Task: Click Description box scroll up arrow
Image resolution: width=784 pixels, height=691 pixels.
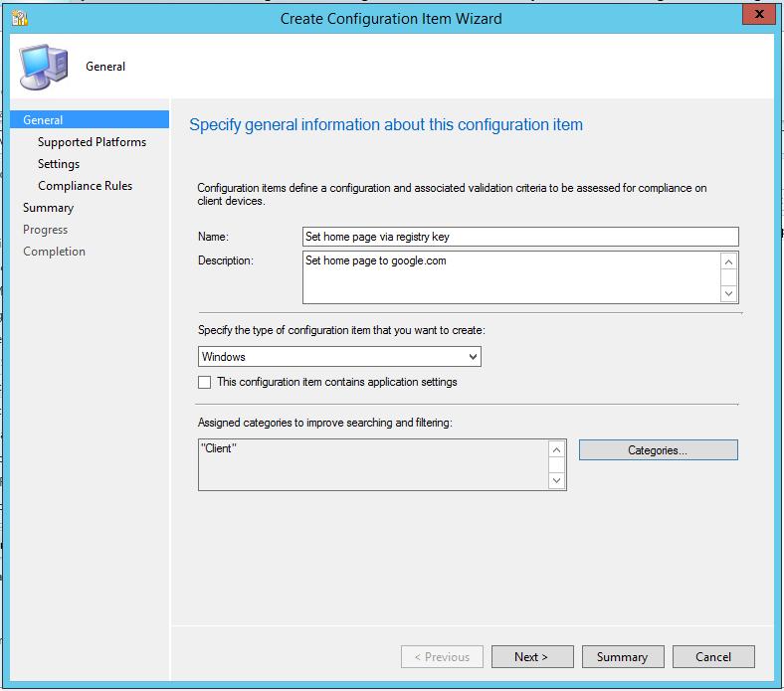Action: [x=728, y=261]
